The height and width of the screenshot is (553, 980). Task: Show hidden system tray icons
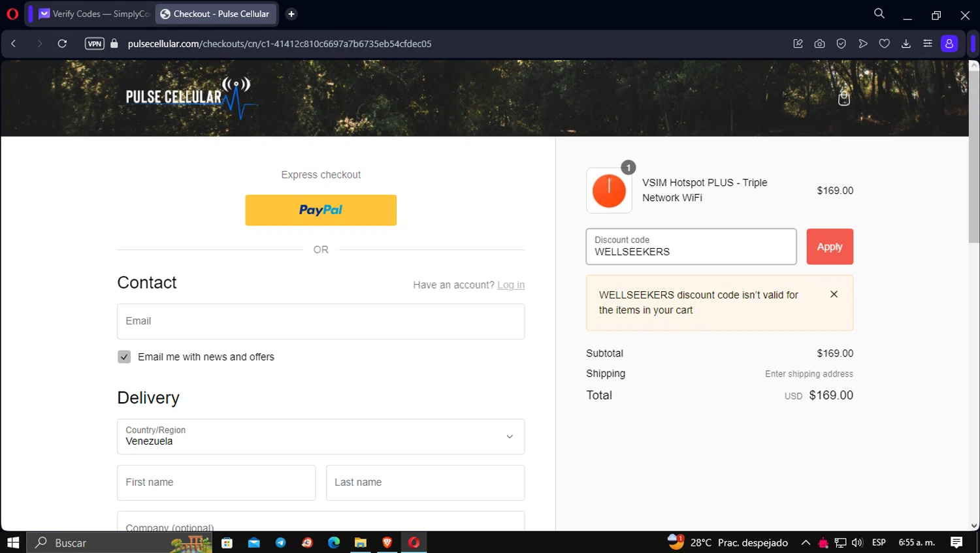(806, 543)
